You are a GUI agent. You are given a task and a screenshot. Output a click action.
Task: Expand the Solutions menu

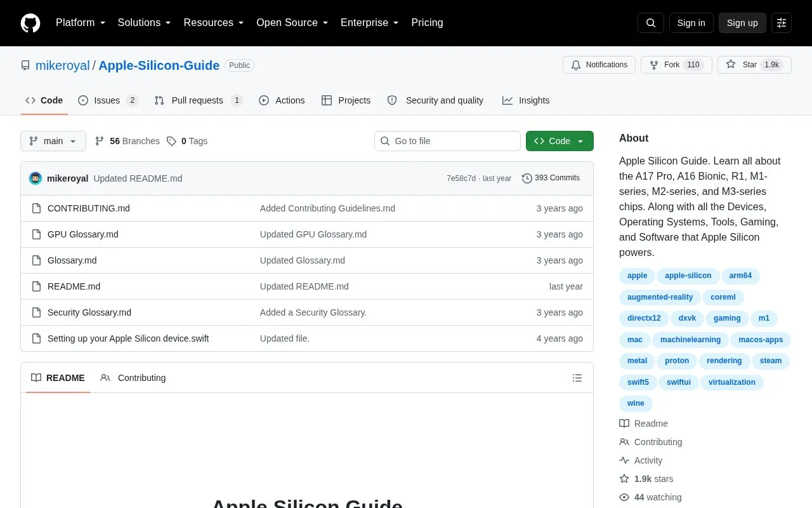click(x=145, y=23)
